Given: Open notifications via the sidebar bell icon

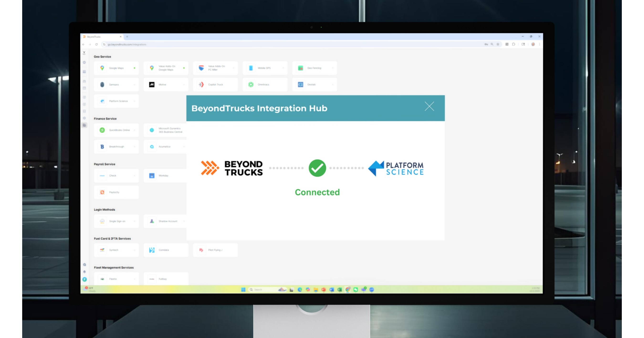Looking at the screenshot, I should (x=85, y=271).
